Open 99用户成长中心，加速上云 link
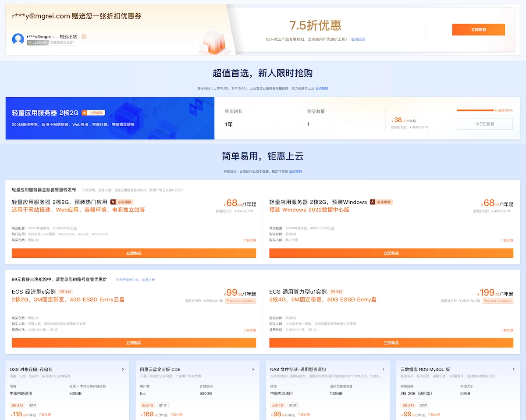Viewport: 526px width, 420px height. coord(135,280)
